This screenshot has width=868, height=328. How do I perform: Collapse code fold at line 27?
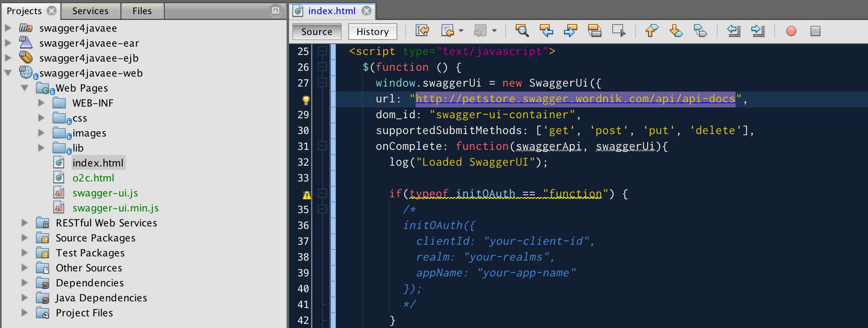tap(322, 82)
